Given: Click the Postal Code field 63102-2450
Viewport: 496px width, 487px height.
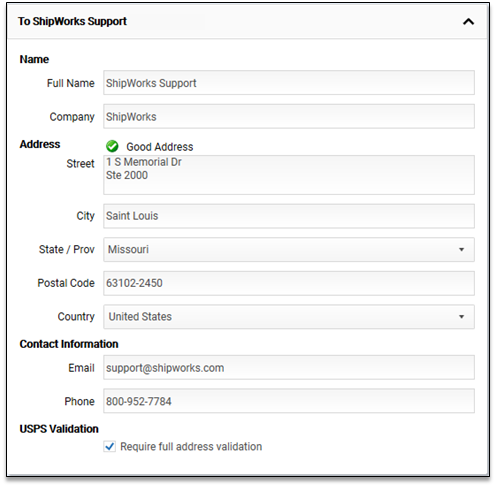Looking at the screenshot, I should click(x=289, y=283).
